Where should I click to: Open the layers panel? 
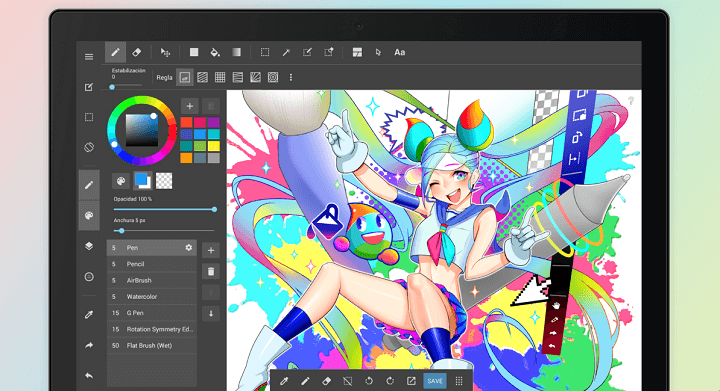tap(89, 246)
